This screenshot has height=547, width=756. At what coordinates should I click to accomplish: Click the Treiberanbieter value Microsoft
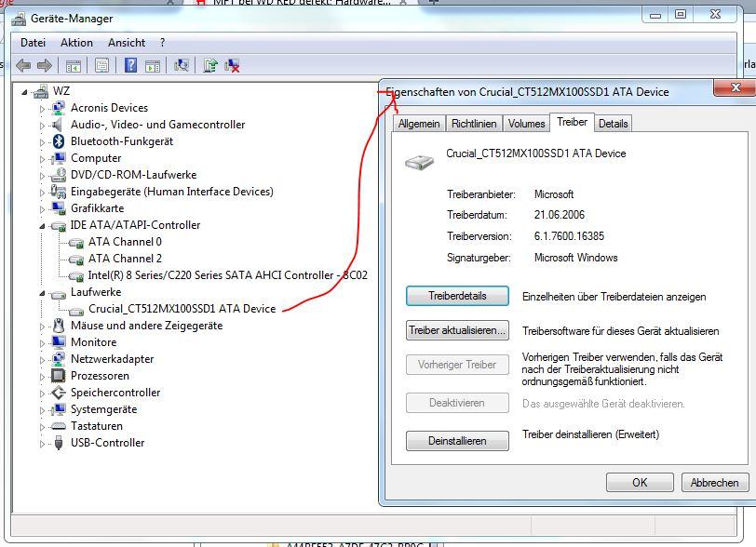554,194
